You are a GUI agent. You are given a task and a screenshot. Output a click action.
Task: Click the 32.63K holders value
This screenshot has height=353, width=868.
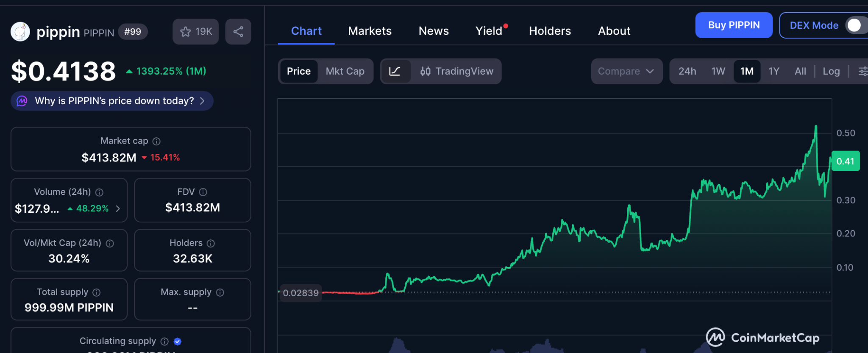(x=193, y=258)
